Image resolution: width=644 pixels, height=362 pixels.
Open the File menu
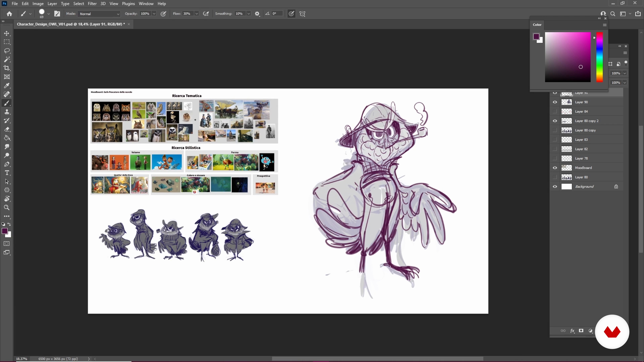14,4
